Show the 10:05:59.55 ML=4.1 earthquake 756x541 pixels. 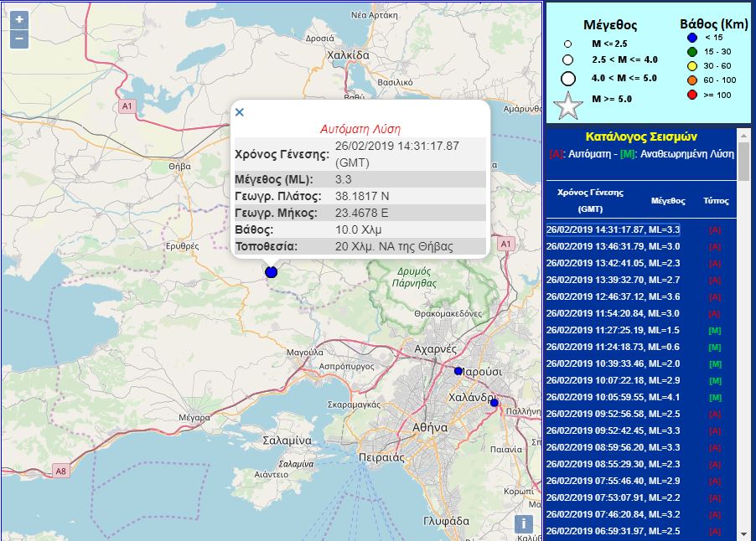click(613, 397)
